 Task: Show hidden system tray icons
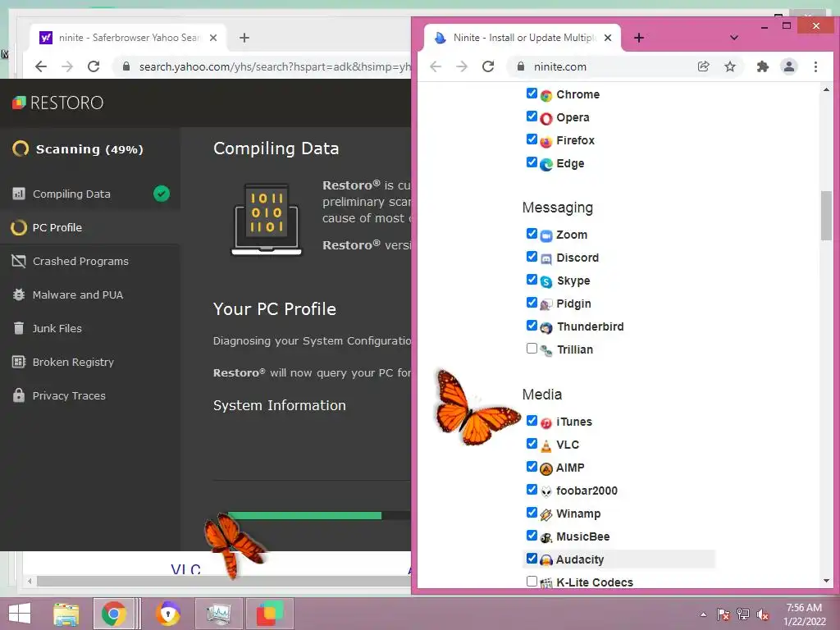[703, 614]
